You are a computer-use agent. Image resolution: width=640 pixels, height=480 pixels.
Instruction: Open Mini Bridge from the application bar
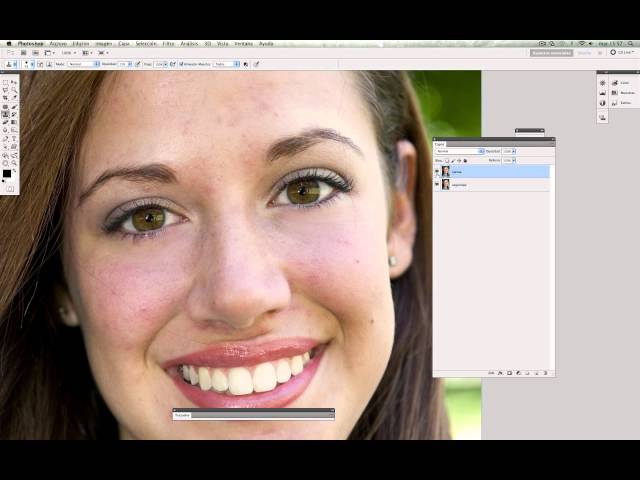[x=36, y=53]
